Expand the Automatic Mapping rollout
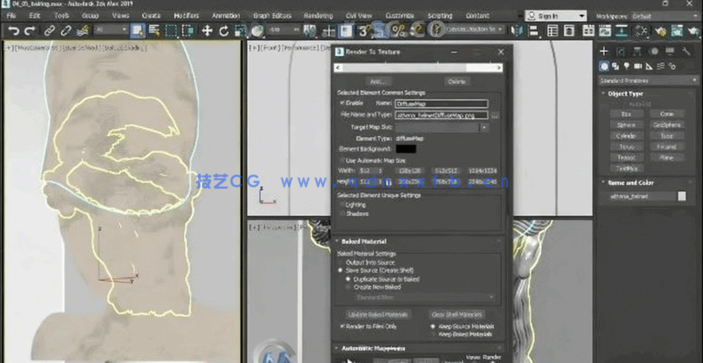 [x=373, y=348]
